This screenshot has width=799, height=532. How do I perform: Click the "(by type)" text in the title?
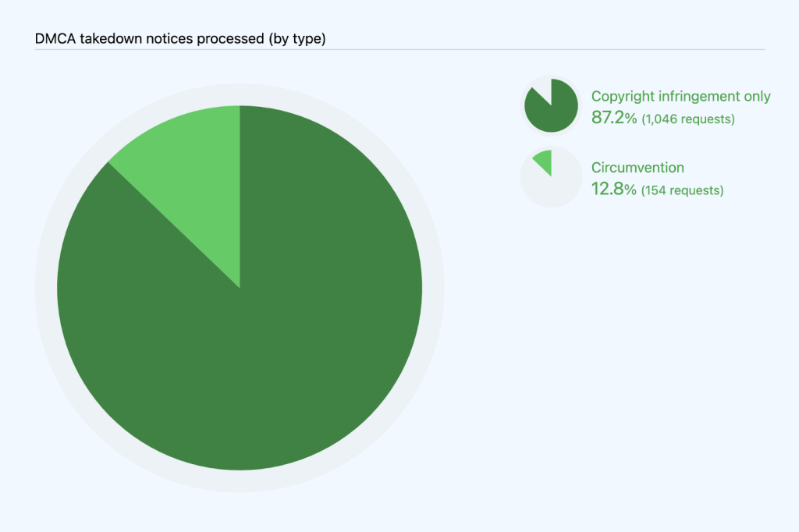coord(297,38)
